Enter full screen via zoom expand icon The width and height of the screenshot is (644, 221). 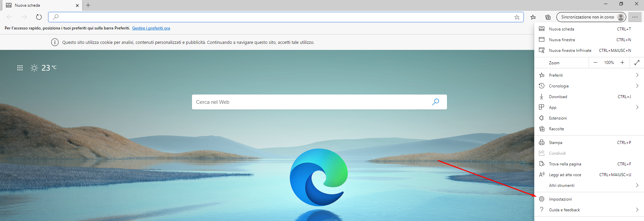(x=637, y=63)
